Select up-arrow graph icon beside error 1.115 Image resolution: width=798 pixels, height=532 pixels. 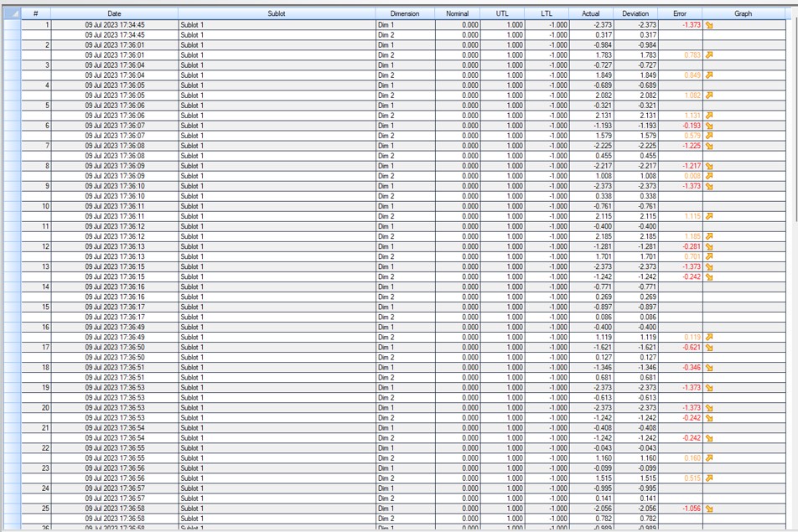point(709,216)
